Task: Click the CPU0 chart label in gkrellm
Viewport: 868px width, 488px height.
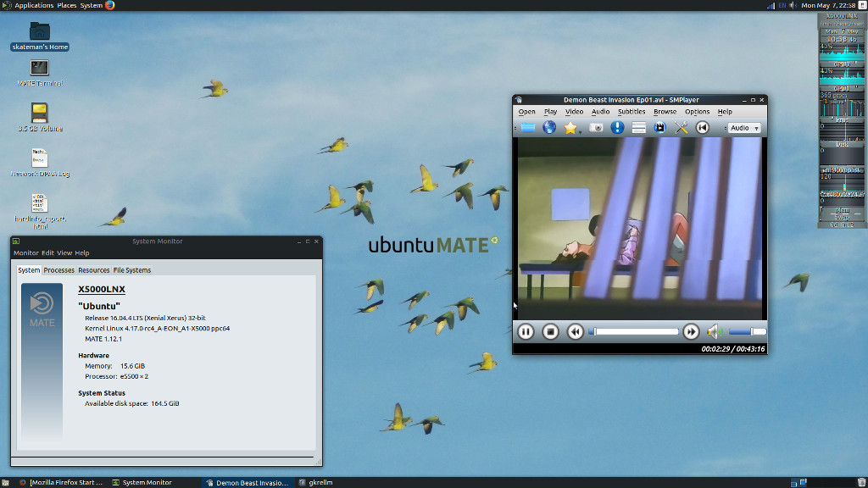Action: pos(842,64)
